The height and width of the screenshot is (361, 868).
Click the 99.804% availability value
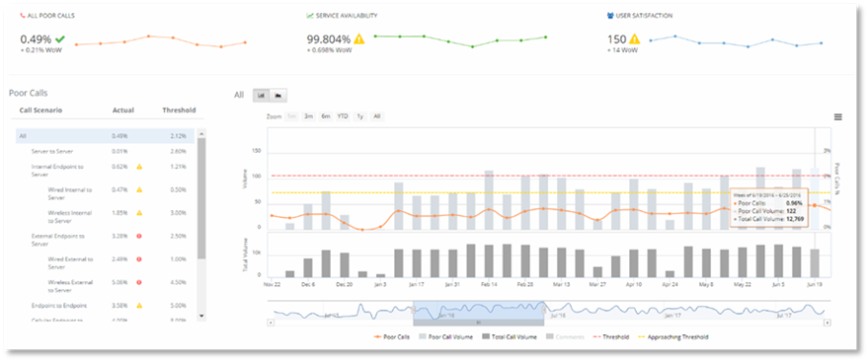pyautogui.click(x=329, y=39)
